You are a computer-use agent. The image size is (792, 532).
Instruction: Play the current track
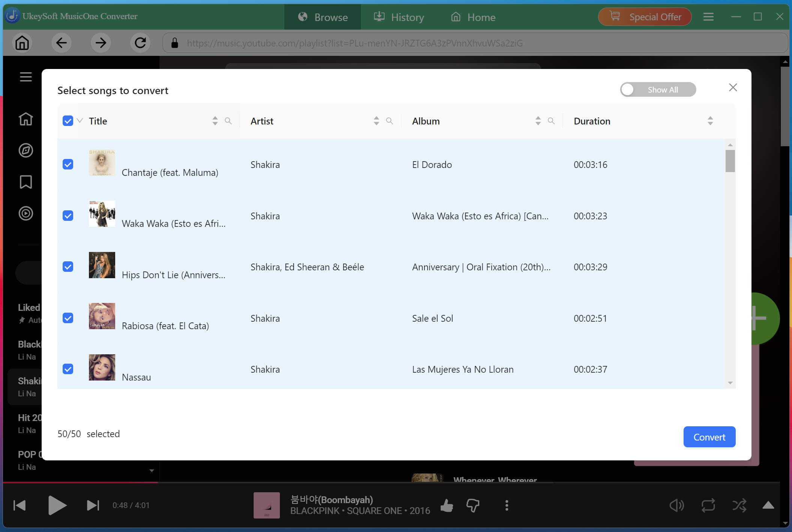57,505
